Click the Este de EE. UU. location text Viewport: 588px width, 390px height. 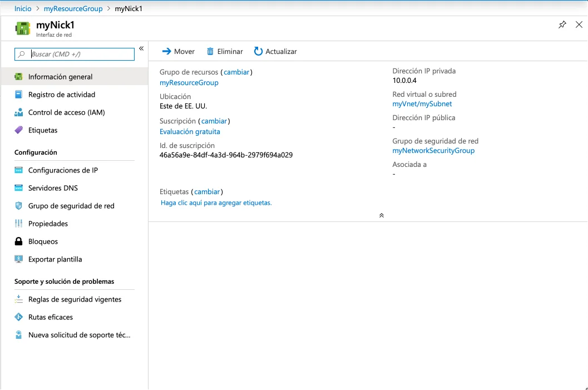pos(183,106)
